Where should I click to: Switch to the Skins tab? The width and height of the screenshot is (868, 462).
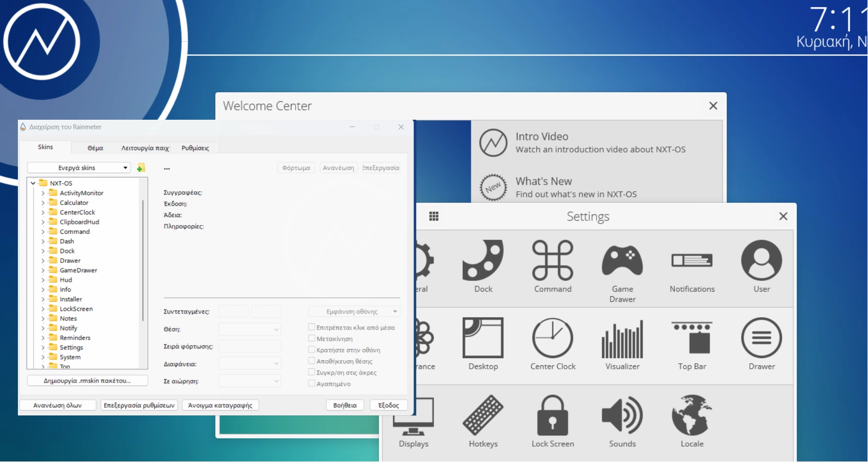tap(45, 147)
